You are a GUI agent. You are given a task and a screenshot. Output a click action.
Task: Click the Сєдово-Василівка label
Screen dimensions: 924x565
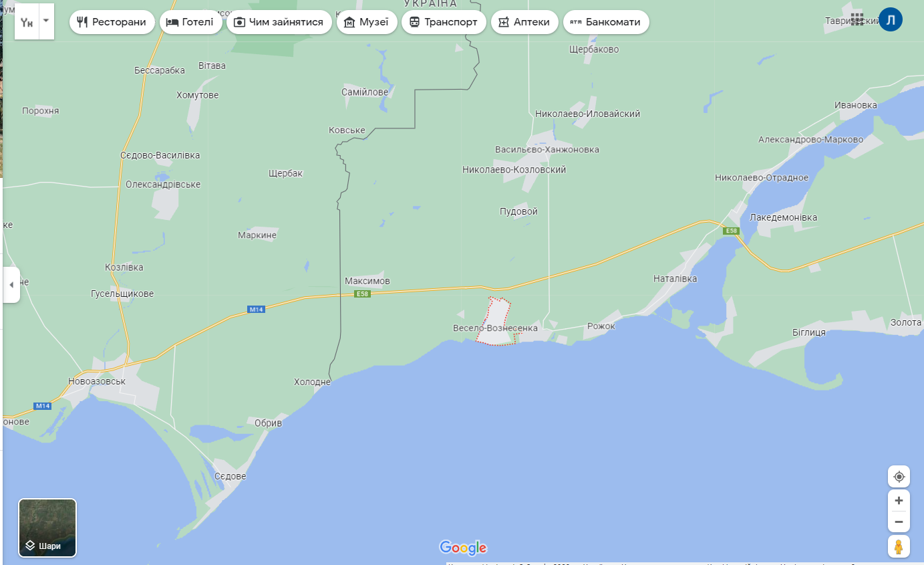pyautogui.click(x=160, y=156)
